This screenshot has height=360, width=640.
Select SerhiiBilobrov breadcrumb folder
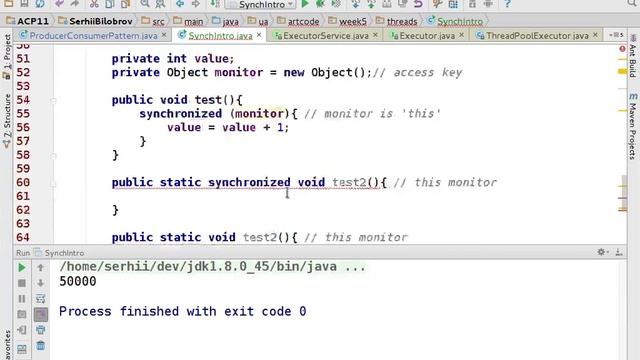pos(96,21)
